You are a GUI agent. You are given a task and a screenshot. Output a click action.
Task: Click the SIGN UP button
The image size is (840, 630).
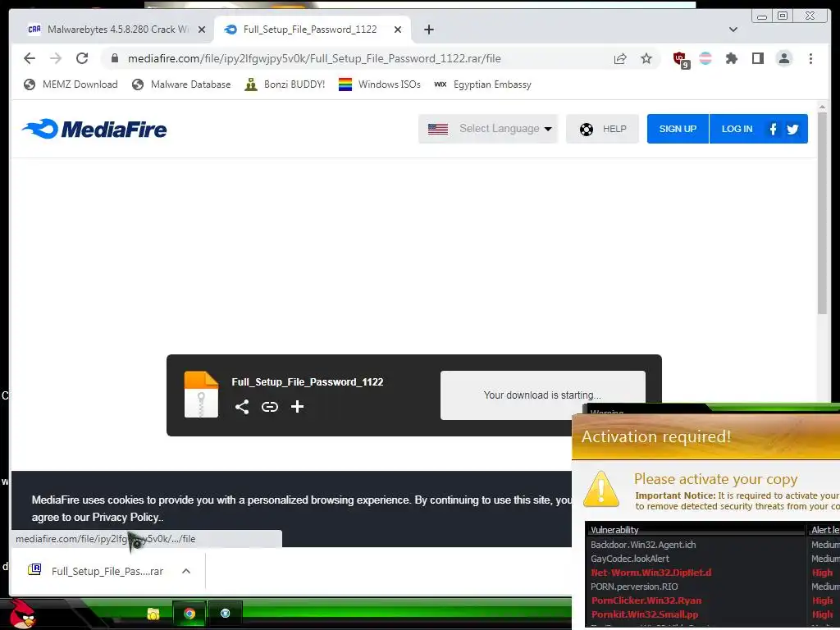pyautogui.click(x=678, y=129)
